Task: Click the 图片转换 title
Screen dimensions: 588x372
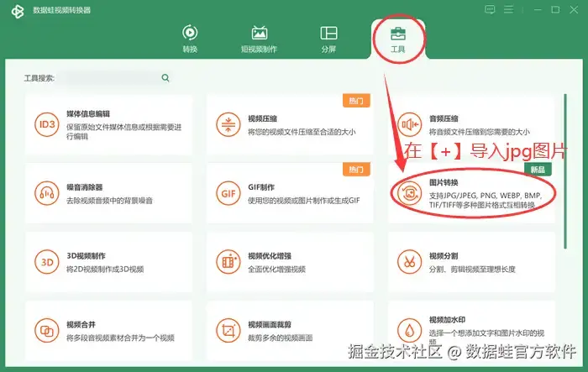Action: point(444,182)
